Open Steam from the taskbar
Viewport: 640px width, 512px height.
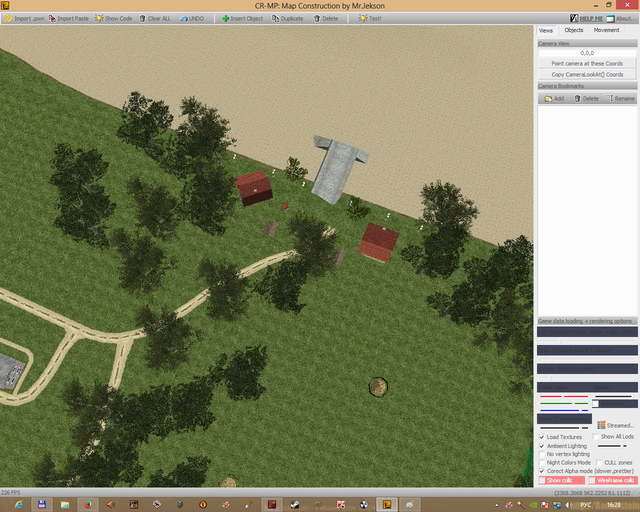pyautogui.click(x=295, y=505)
